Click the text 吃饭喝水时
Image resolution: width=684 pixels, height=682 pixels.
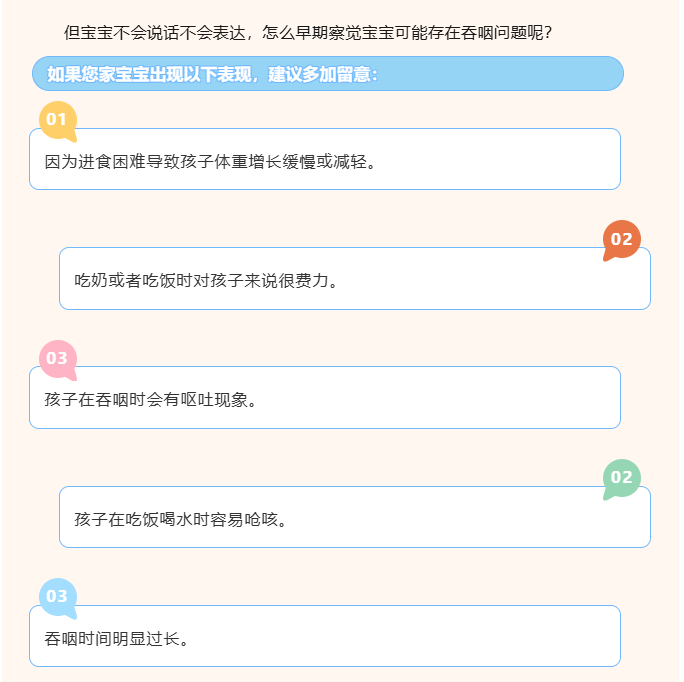pyautogui.click(x=168, y=519)
